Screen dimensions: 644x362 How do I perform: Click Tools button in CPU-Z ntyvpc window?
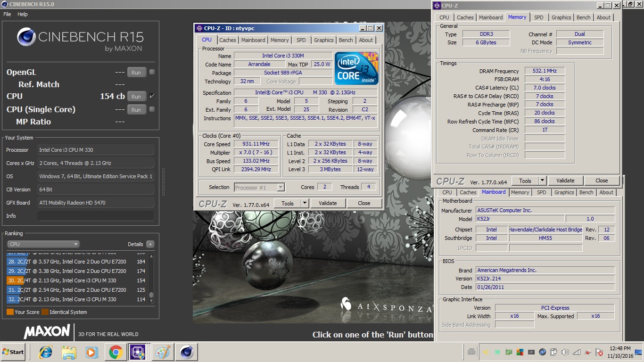point(288,204)
